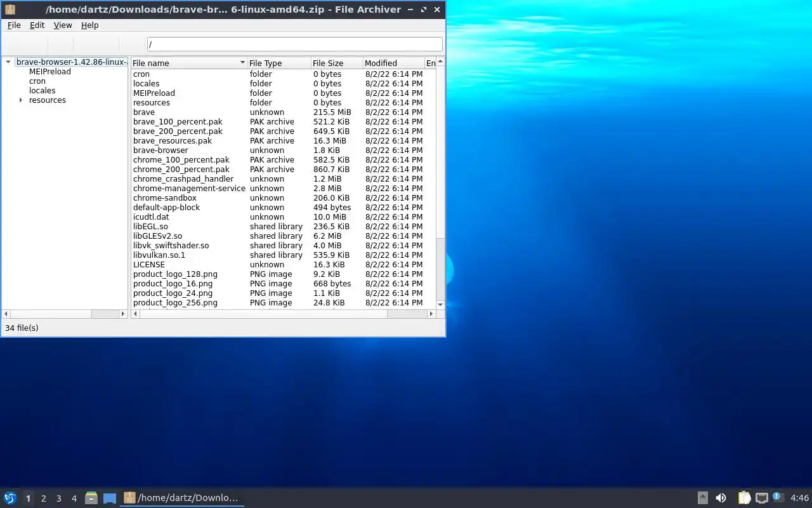Launch the file manager from the taskbar
Viewport: 812px width, 508px height.
(x=91, y=498)
